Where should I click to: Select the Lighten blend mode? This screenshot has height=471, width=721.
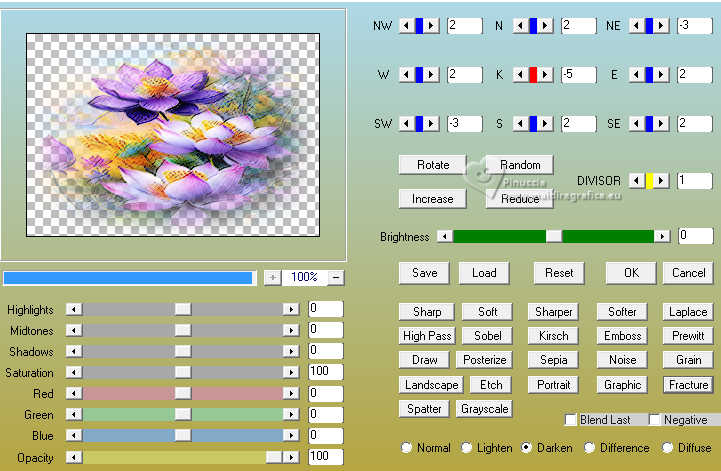[466, 448]
